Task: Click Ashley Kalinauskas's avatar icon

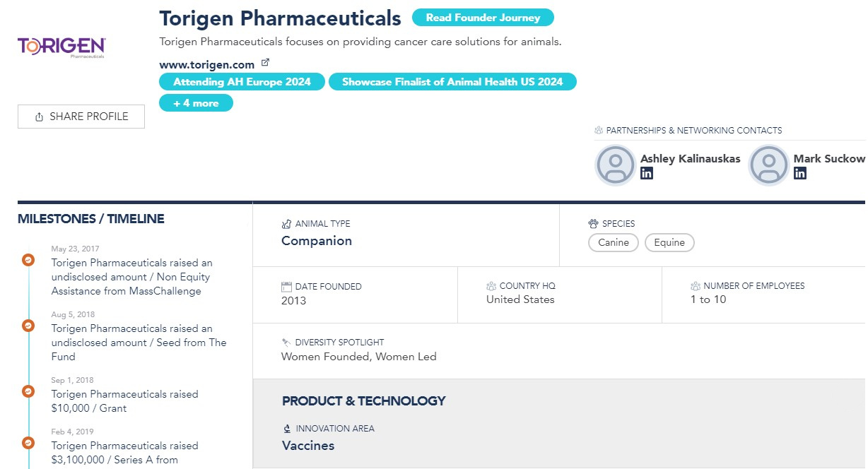Action: [616, 165]
